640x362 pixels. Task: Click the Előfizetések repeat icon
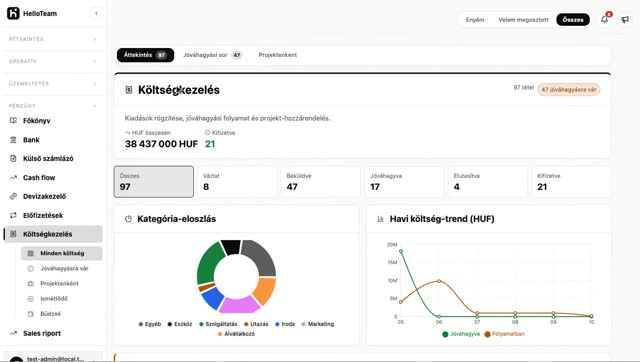(x=13, y=215)
